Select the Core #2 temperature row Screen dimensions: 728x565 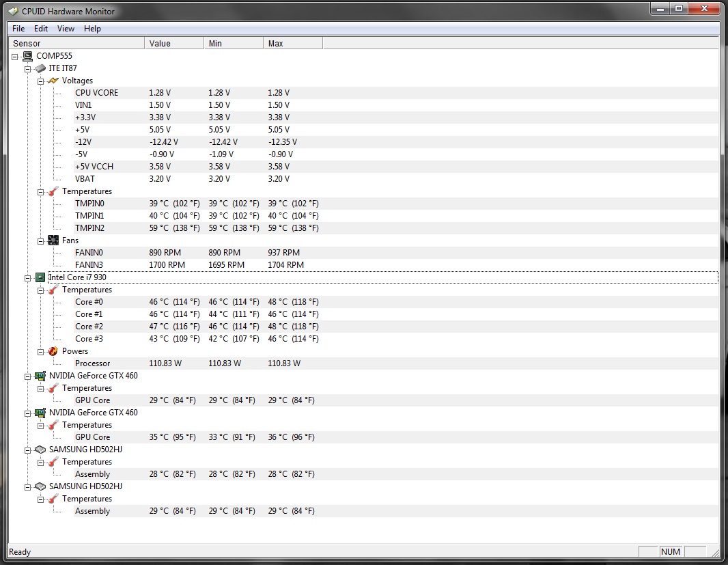[x=396, y=327]
